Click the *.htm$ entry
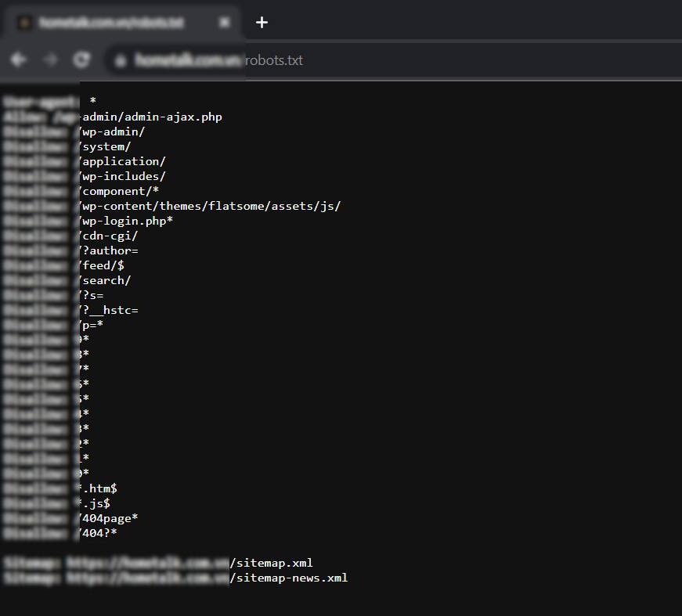682x616 pixels. pos(98,488)
